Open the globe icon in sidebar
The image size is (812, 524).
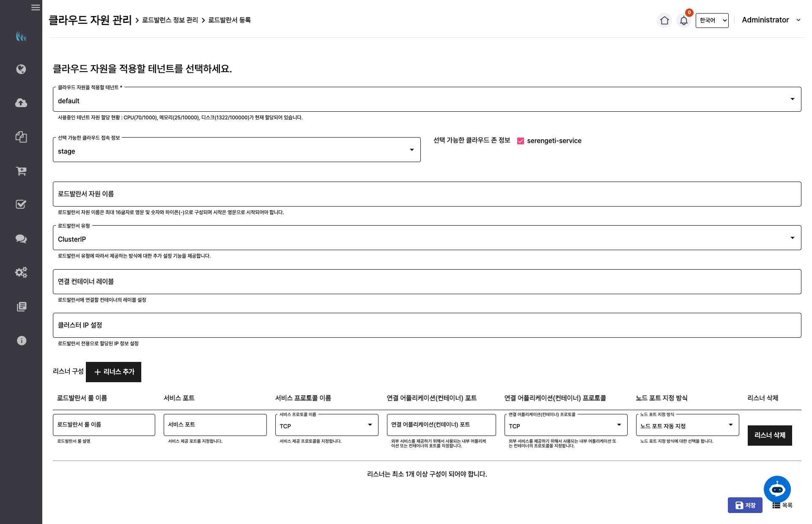click(x=21, y=69)
